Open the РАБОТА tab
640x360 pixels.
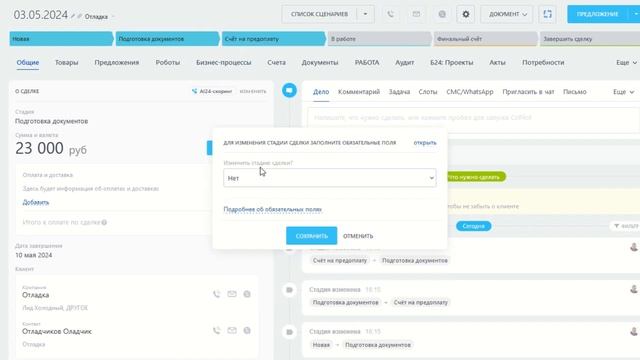367,62
